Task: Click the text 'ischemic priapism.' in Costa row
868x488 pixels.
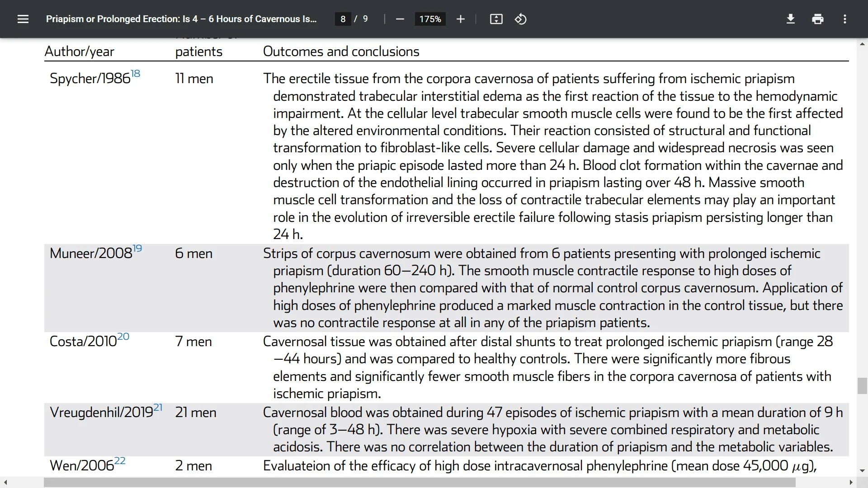Action: (327, 394)
